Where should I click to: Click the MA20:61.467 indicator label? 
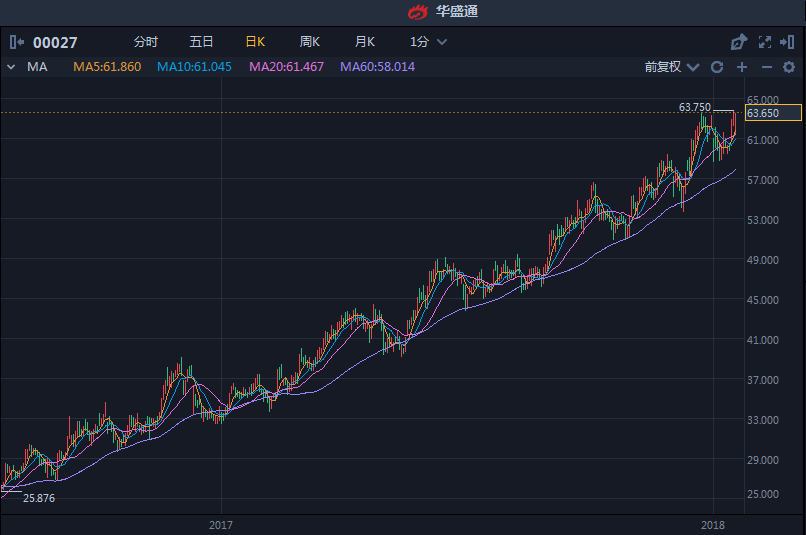tap(286, 67)
